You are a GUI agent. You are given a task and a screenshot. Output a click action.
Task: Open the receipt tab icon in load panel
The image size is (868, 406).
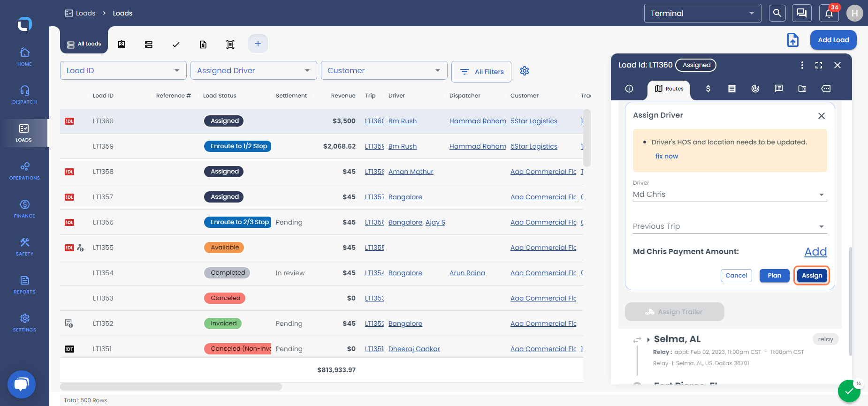tap(732, 89)
